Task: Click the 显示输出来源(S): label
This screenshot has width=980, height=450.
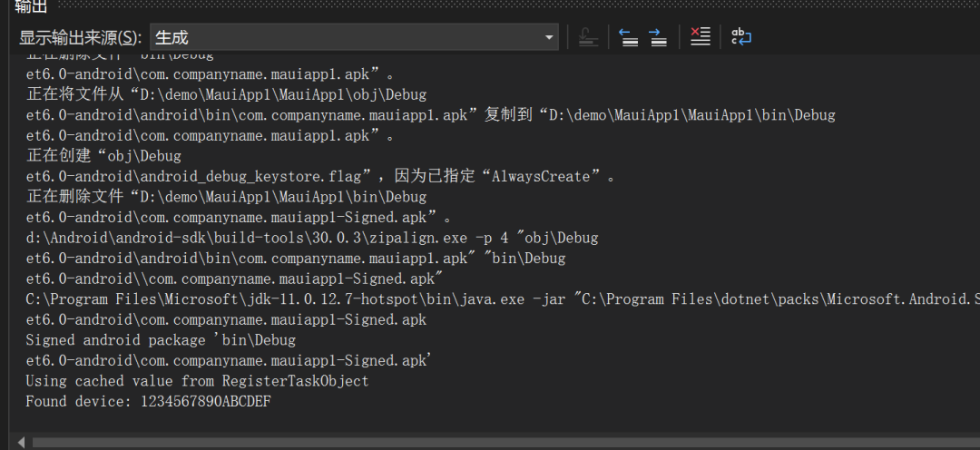Action: pos(81,37)
